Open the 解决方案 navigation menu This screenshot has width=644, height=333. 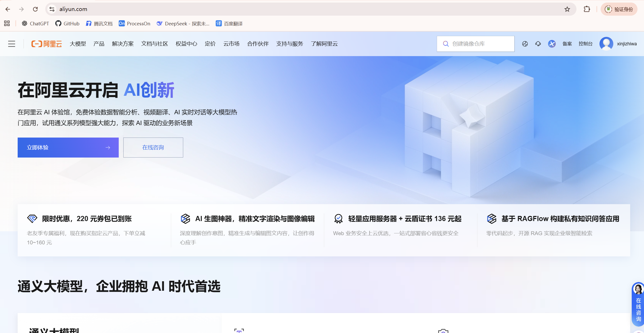(x=123, y=44)
